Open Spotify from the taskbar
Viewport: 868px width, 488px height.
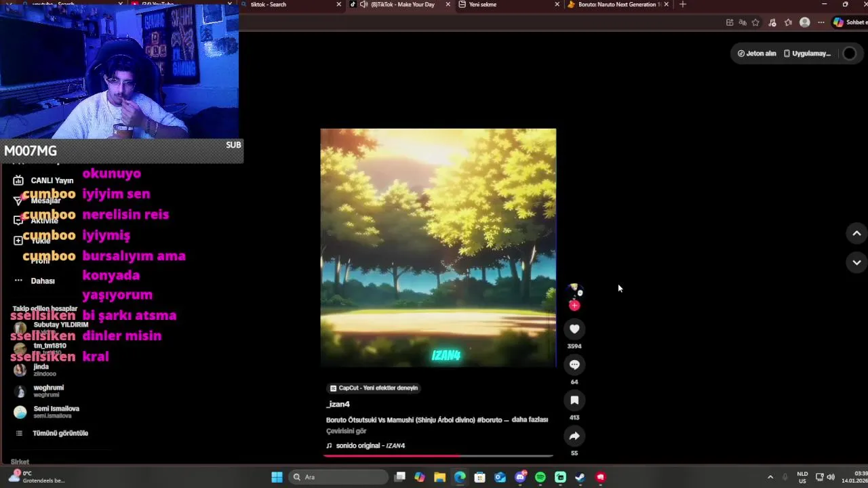[x=540, y=477]
